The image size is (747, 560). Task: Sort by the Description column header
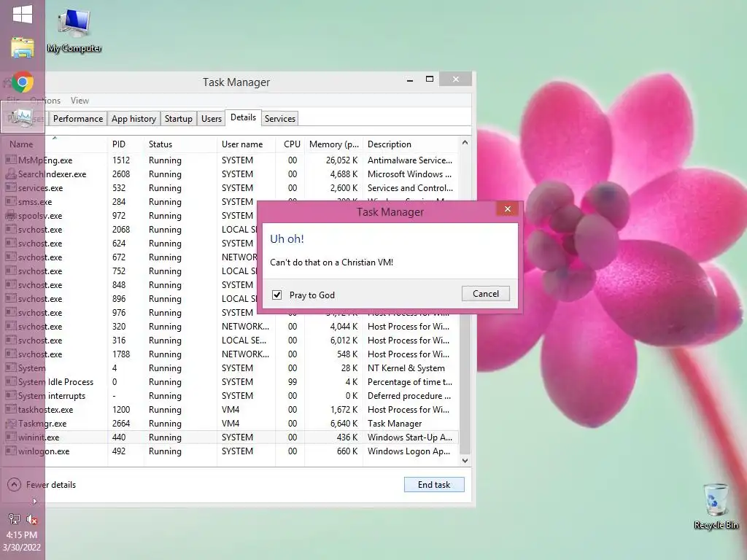[411, 144]
